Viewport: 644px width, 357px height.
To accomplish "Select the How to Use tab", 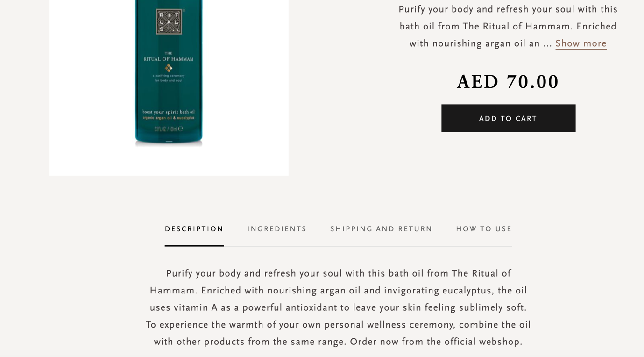I will 484,229.
